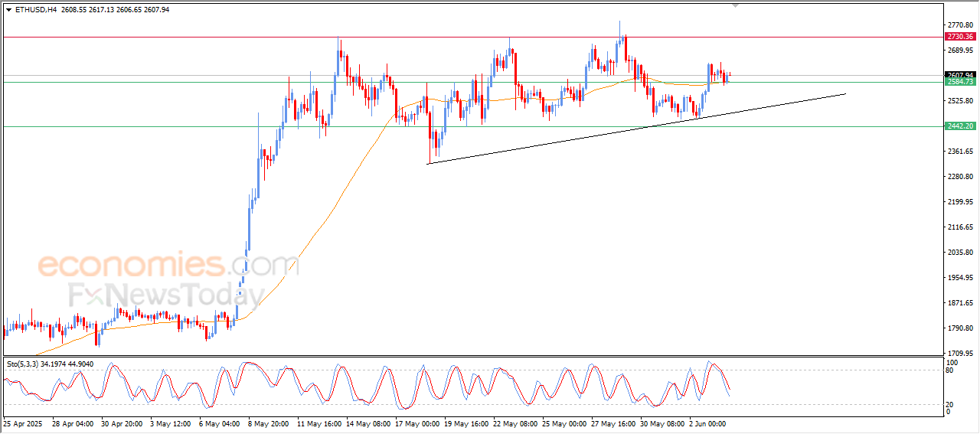This screenshot has height=434, width=980.
Task: Click the 27 May 16:00 time label
Action: [612, 423]
